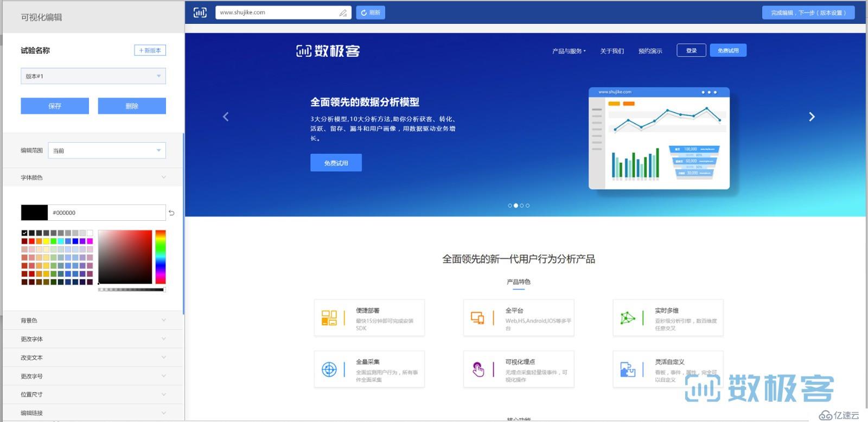Click the opacity slider below the picker
The image size is (868, 422).
[x=131, y=290]
